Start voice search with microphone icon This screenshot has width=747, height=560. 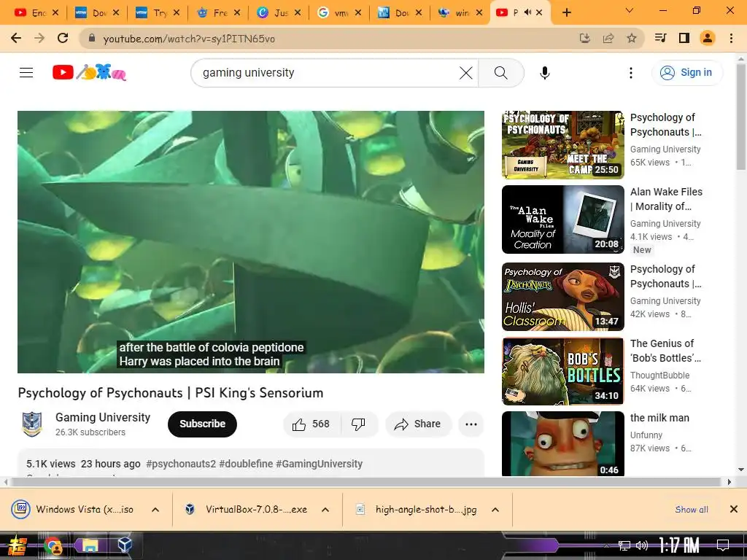pos(544,73)
